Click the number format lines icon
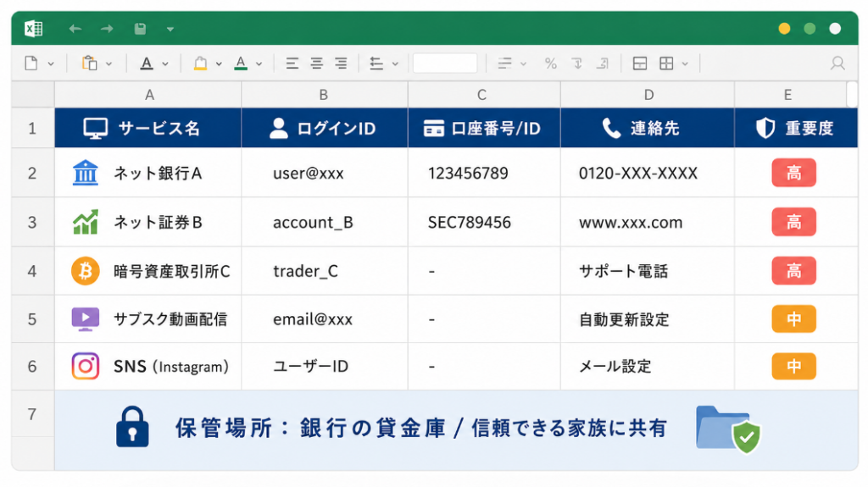868x487 pixels. coord(505,64)
